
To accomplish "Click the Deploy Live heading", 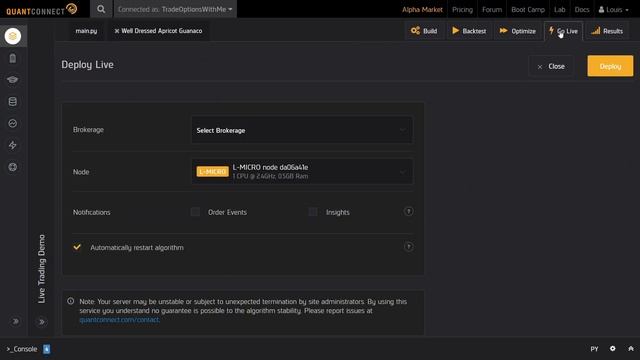I will coord(87,64).
